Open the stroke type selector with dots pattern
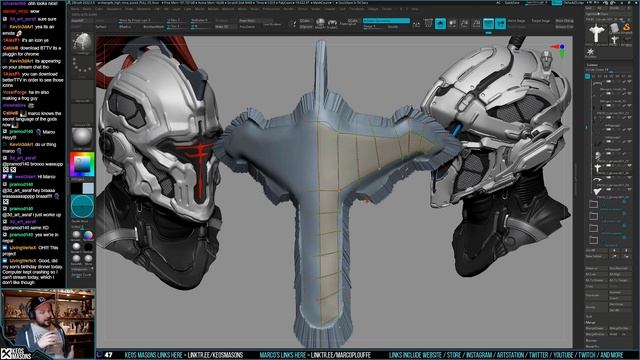This screenshot has width=640, height=360. click(x=82, y=67)
